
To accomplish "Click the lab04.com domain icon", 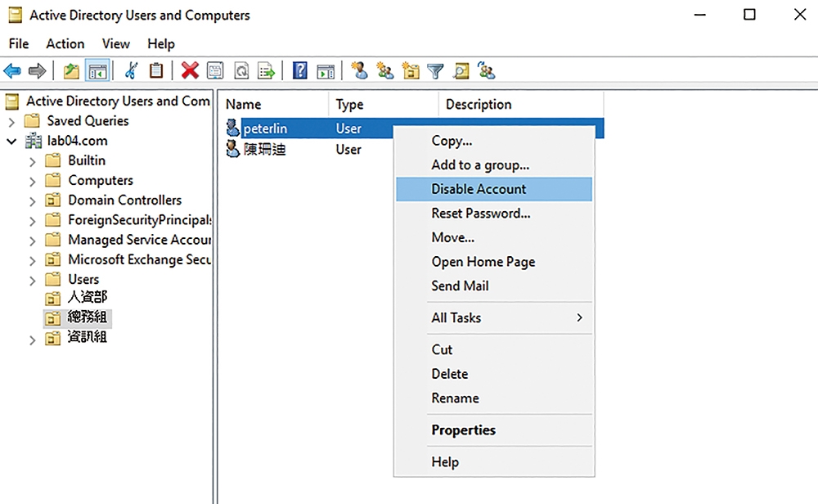I will point(34,141).
